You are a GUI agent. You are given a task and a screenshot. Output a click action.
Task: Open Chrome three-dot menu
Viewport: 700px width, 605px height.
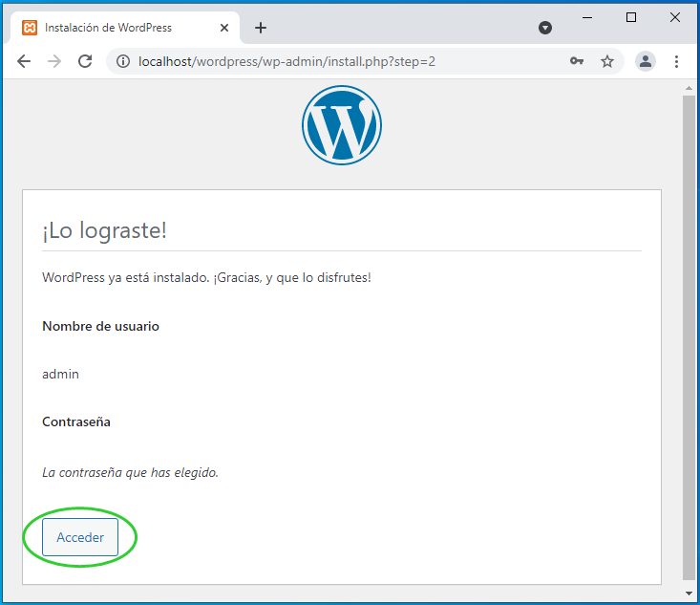[x=677, y=61]
